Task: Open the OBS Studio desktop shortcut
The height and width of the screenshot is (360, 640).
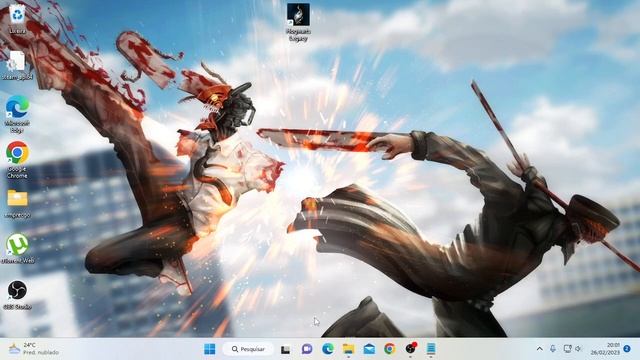Action: tap(17, 294)
